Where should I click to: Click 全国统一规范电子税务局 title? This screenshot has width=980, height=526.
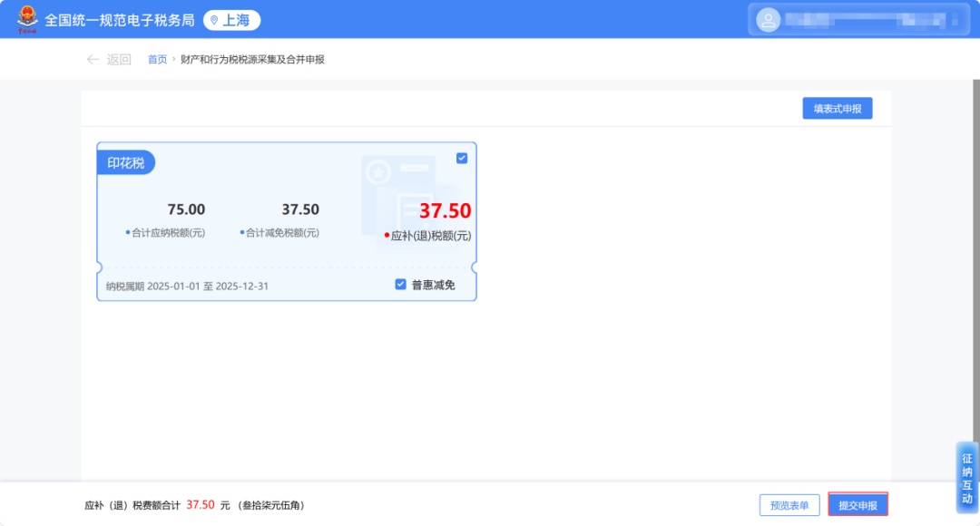(120, 21)
